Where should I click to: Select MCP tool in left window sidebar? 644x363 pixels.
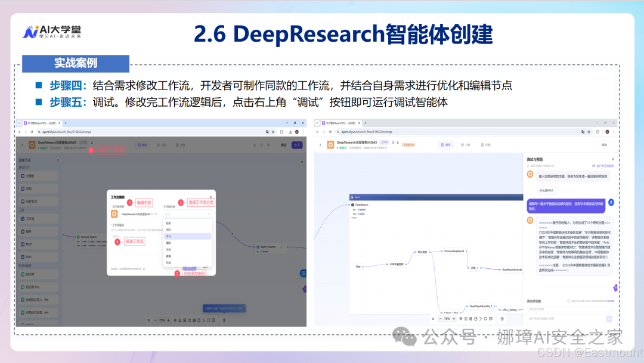tap(39, 244)
